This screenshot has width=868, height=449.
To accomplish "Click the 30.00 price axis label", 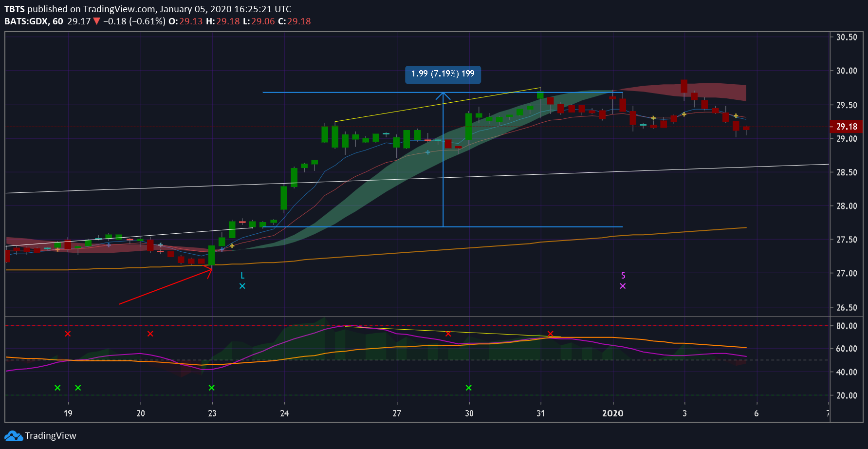I will 847,71.
